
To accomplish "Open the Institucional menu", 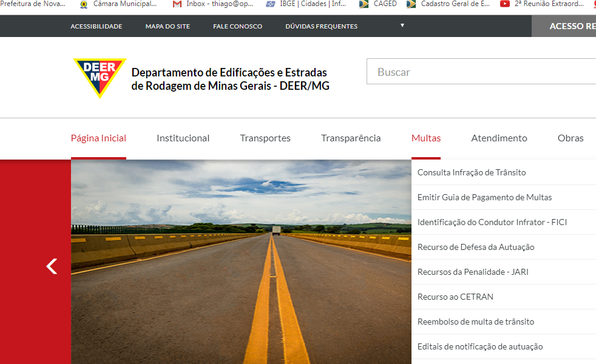I will [x=183, y=138].
